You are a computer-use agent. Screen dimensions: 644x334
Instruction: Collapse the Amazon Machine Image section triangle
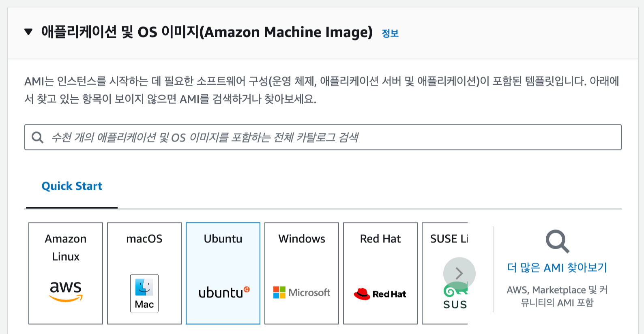28,32
